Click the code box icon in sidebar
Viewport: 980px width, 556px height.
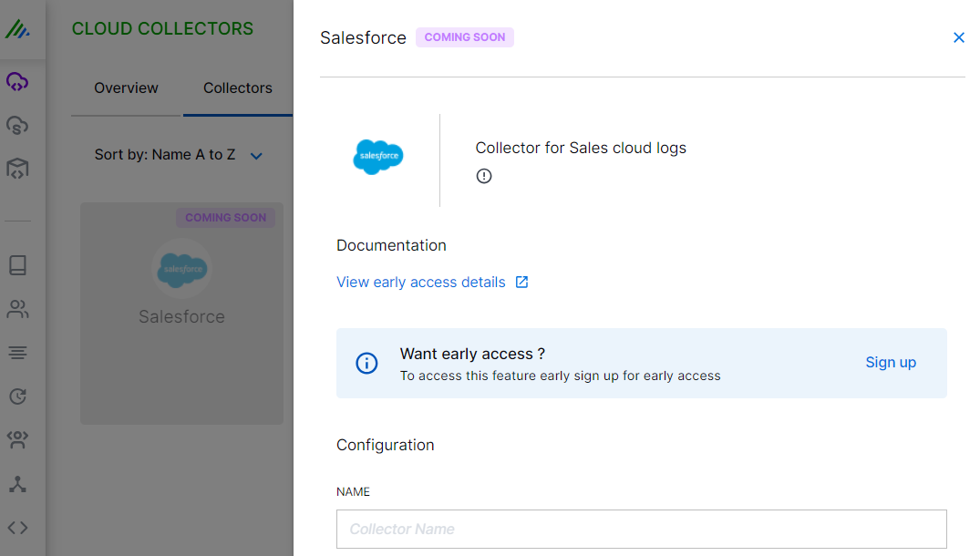click(x=17, y=168)
